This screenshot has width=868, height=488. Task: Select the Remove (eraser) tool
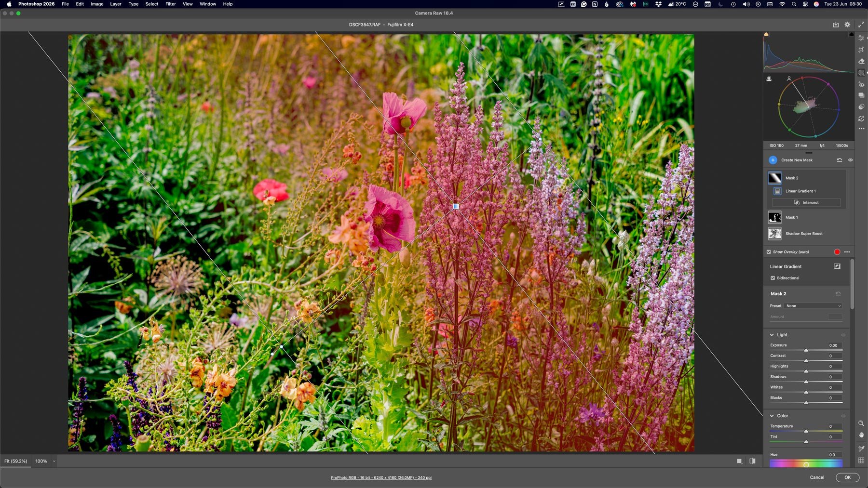[861, 61]
